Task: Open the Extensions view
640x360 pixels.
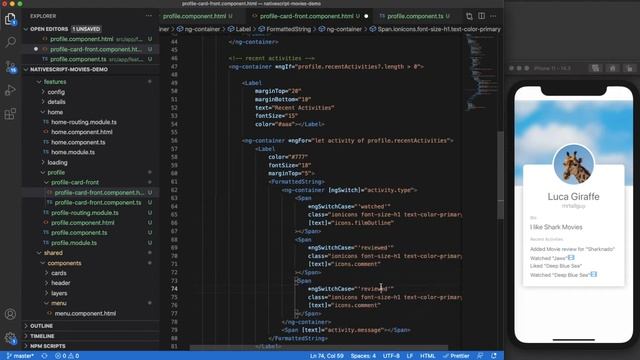Action: click(10, 114)
